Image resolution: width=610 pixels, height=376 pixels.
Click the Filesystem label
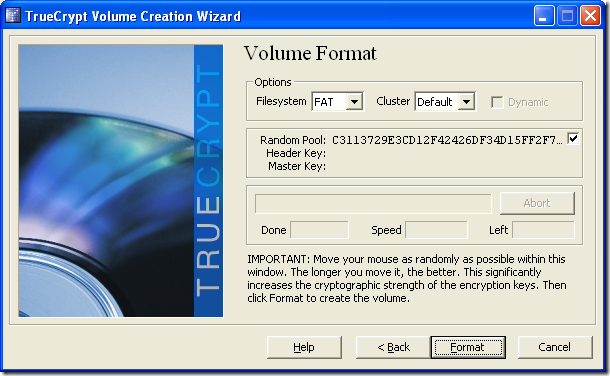tap(281, 101)
